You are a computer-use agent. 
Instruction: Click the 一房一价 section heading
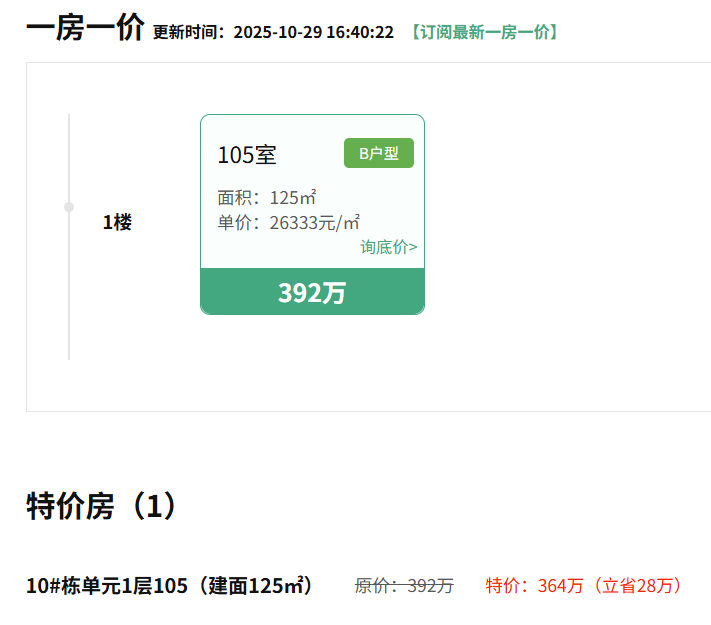(x=85, y=29)
